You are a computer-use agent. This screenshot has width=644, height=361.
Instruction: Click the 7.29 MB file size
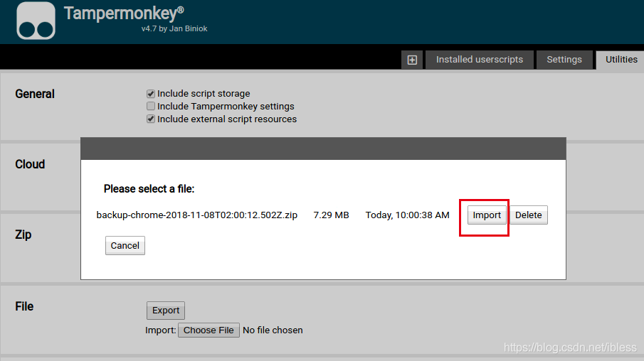point(331,215)
